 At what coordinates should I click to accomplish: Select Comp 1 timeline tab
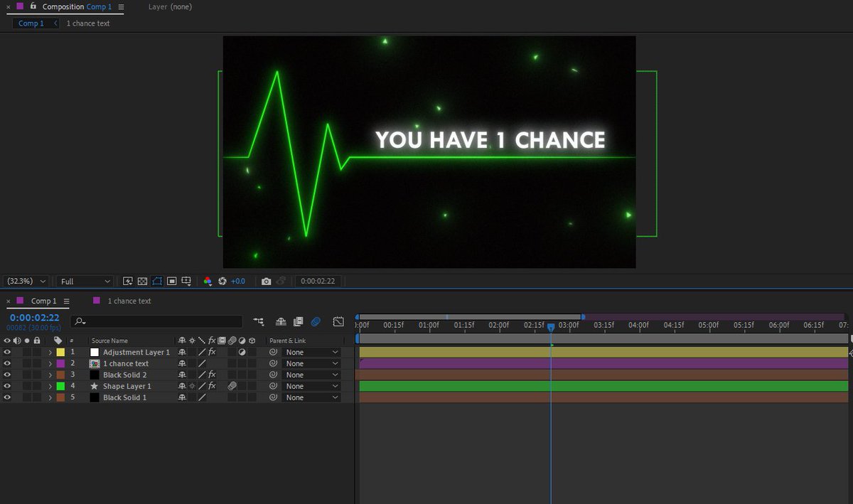click(x=43, y=301)
